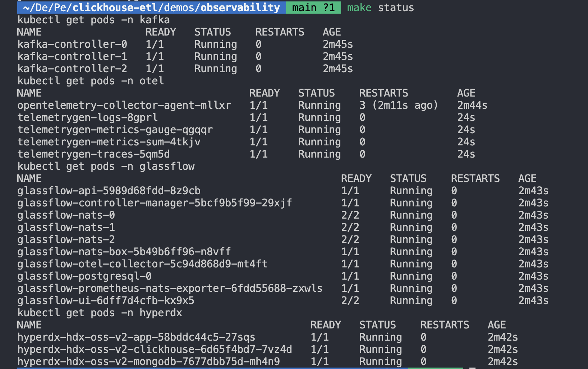Click pod telemetrygen-logs-8gprl
This screenshot has width=588, height=369.
(x=88, y=117)
